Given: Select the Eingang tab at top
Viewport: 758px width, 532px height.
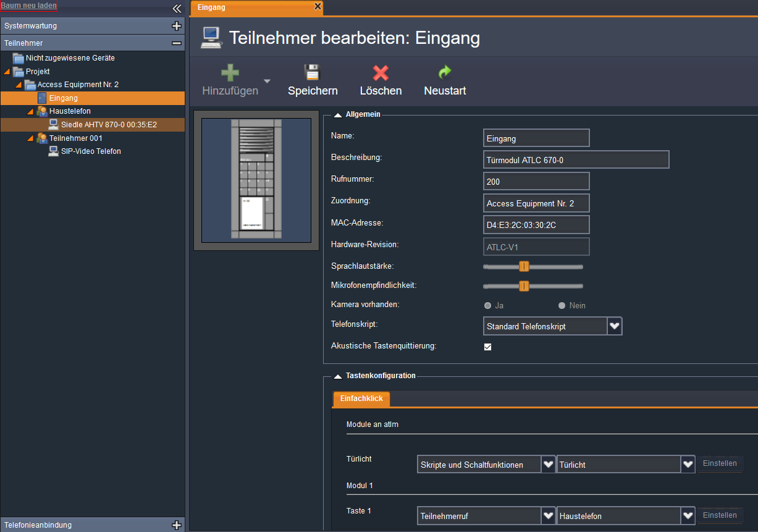Looking at the screenshot, I should point(256,8).
